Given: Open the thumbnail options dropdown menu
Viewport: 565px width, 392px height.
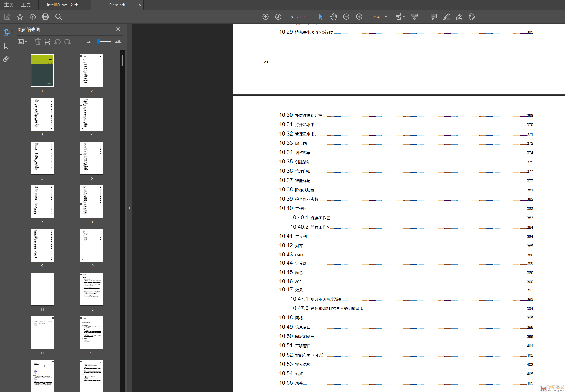Looking at the screenshot, I should coord(22,42).
